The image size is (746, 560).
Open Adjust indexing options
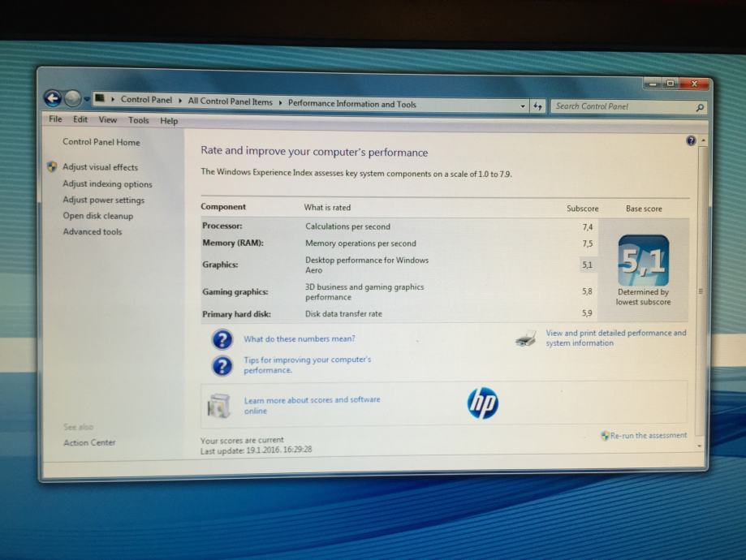107,184
